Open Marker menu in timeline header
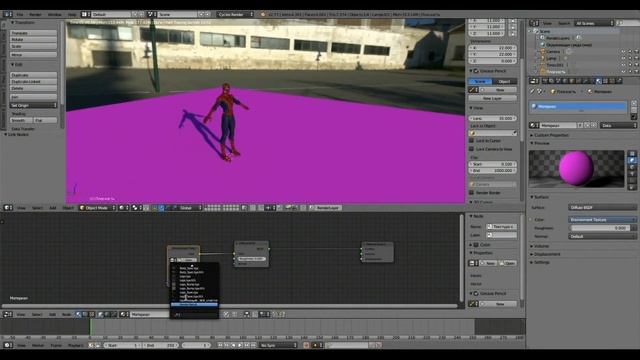 click(x=38, y=345)
